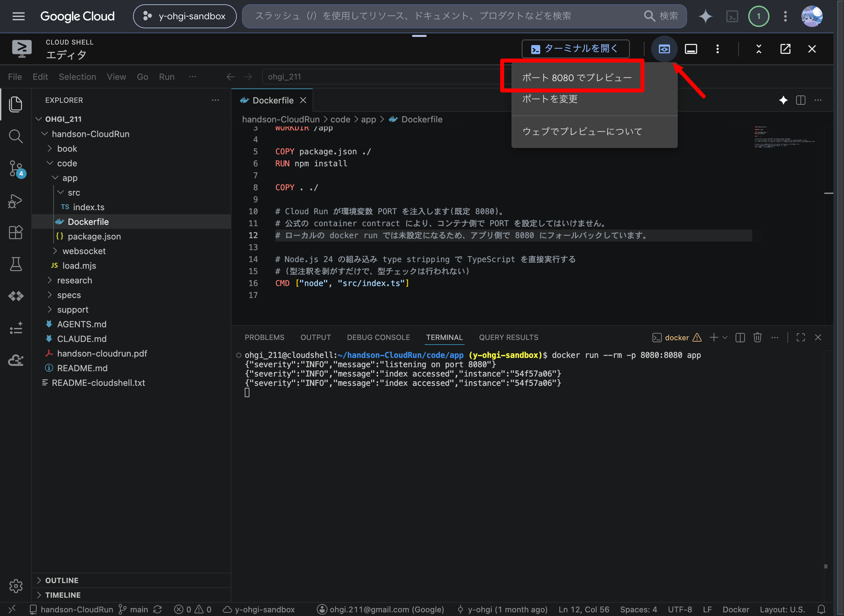Open the Extensions view
844x616 pixels.
(16, 232)
